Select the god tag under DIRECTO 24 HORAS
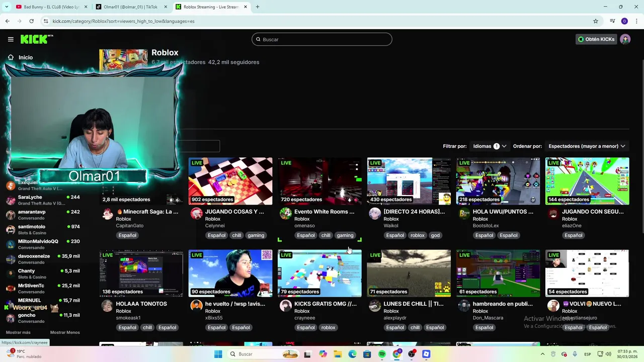This screenshot has width=644, height=362. pyautogui.click(x=435, y=235)
